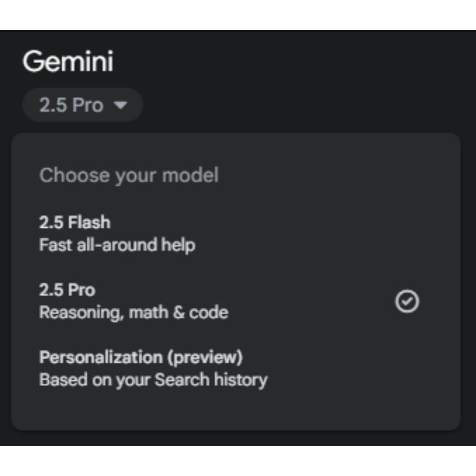Image resolution: width=476 pixels, height=476 pixels.
Task: Click the "2.5 Pro" label inside the selector pill
Action: click(71, 106)
